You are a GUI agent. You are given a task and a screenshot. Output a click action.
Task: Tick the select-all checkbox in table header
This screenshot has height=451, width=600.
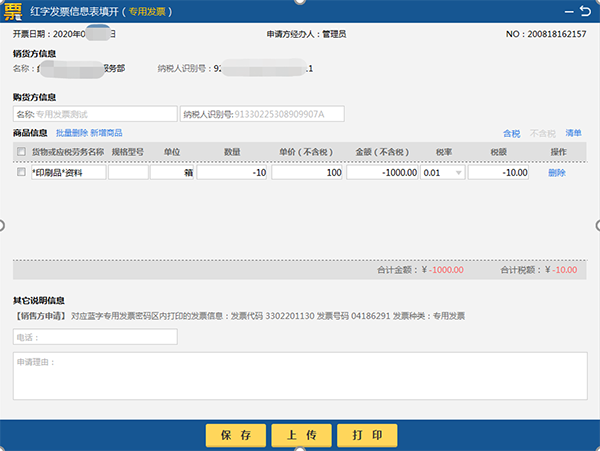22,151
